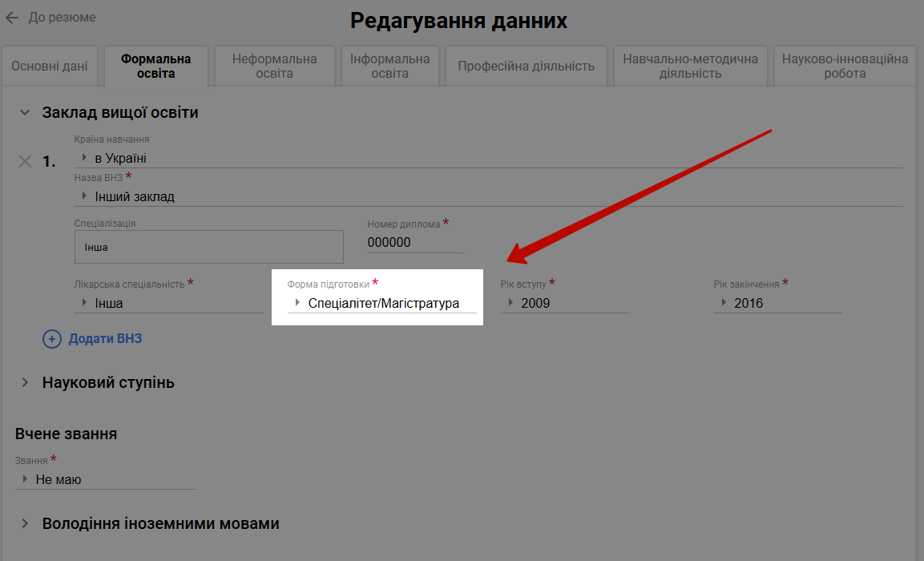924x561 pixels.
Task: Switch to the Основні дані tab
Action: [x=50, y=67]
